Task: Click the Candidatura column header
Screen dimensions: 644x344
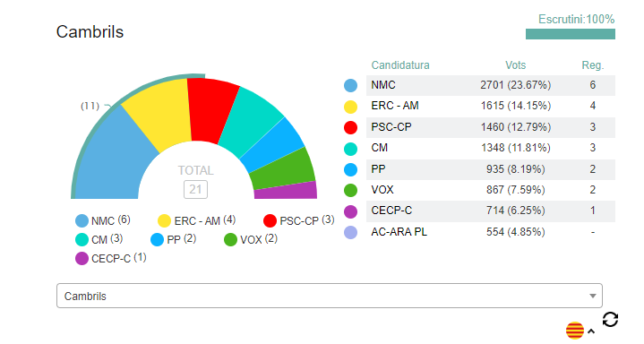Action: tap(400, 64)
